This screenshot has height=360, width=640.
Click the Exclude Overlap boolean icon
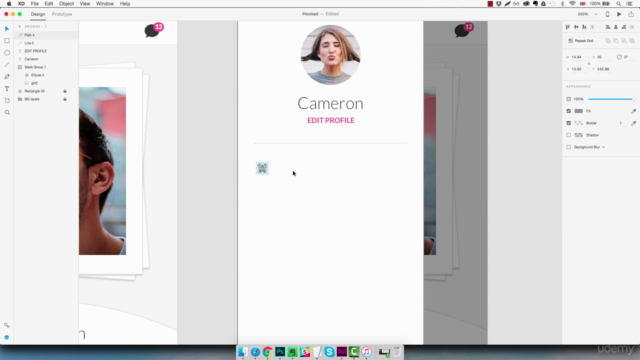[x=632, y=41]
